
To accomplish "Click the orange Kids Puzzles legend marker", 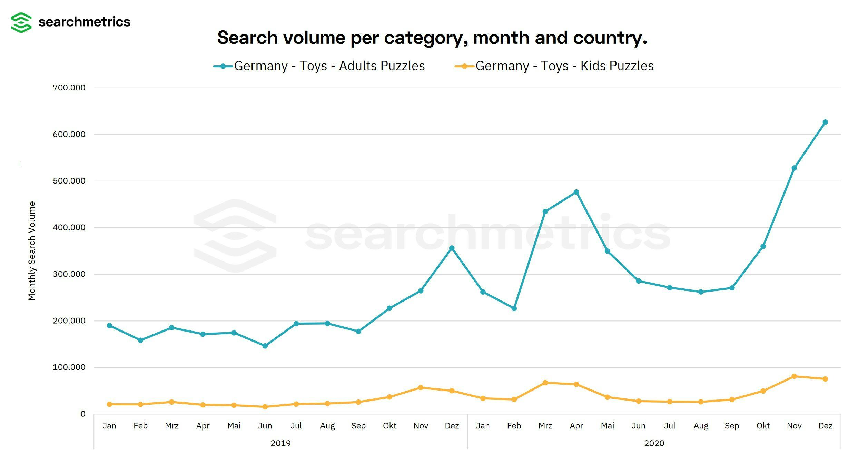I will (464, 66).
